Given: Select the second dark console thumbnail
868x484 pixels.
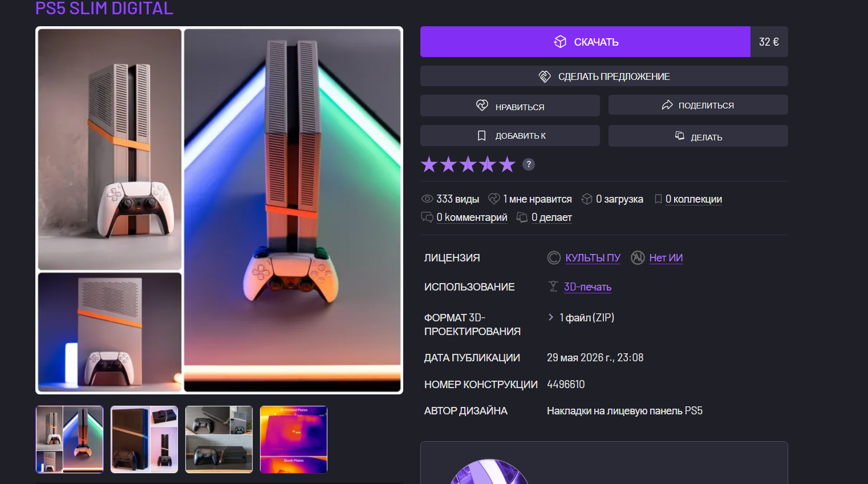Looking at the screenshot, I should click(144, 439).
